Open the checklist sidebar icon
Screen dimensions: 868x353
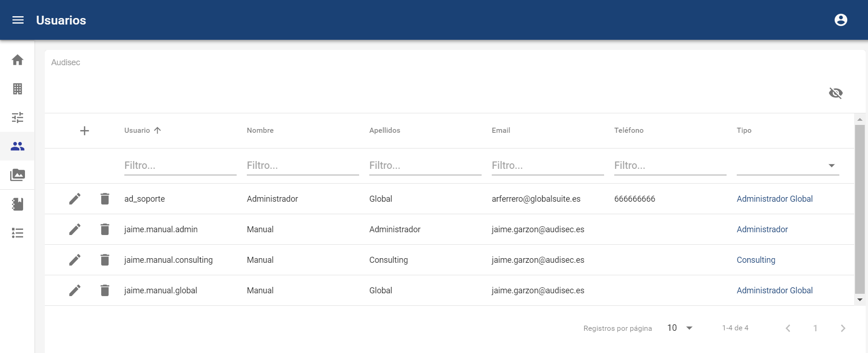click(18, 233)
